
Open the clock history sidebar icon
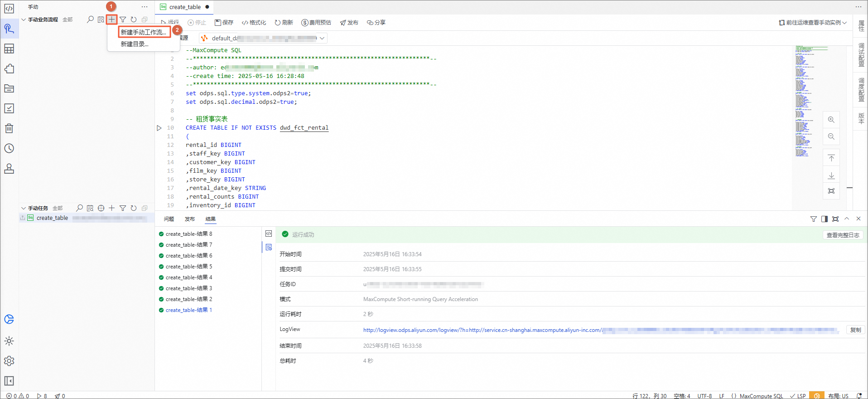[x=9, y=148]
